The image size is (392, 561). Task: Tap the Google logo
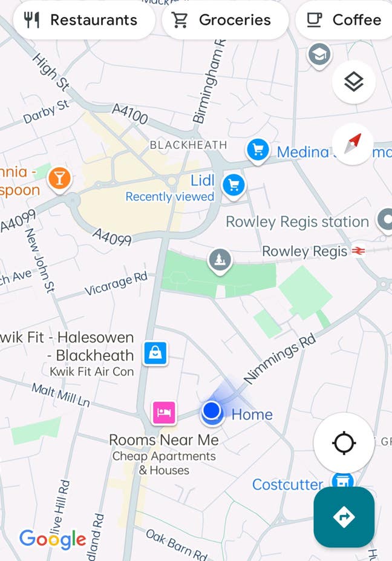point(53,540)
